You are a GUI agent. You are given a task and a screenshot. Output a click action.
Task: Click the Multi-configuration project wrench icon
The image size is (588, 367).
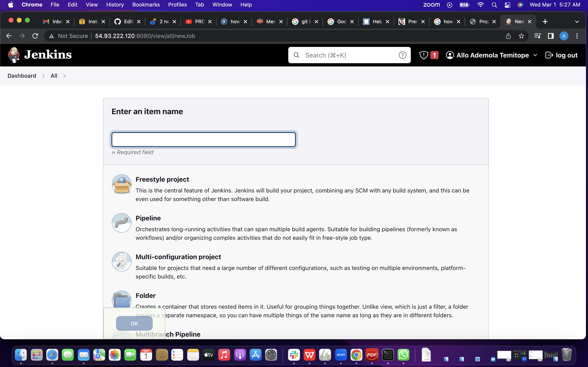(121, 261)
